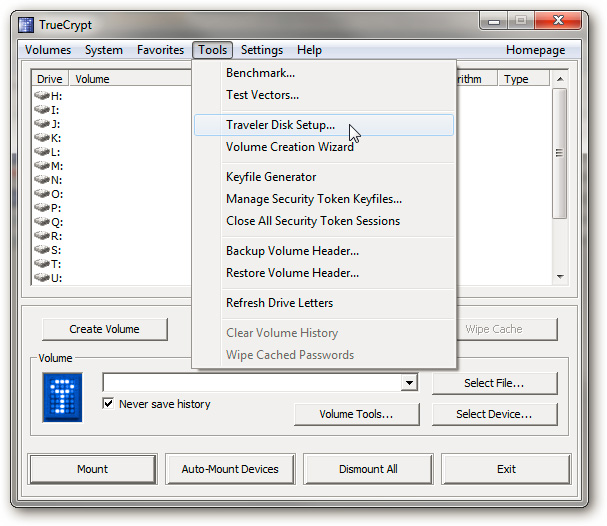607x526 pixels.
Task: Click the Volume column header
Action: [130, 79]
